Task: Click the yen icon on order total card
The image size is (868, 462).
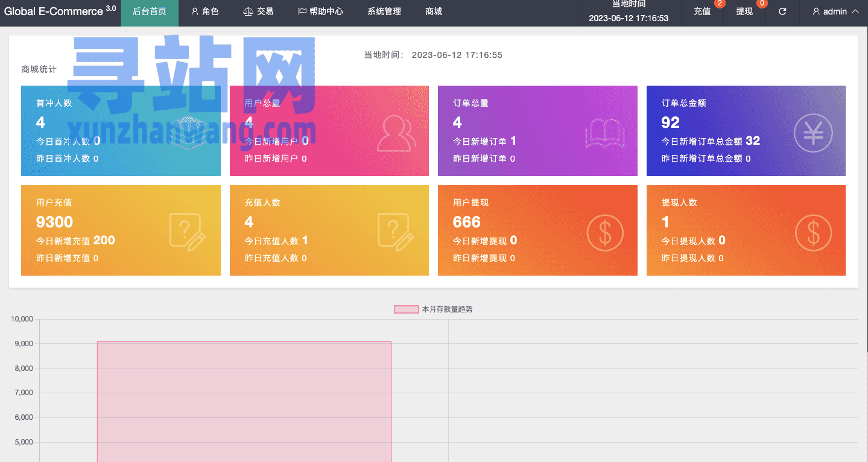Action: 813,133
